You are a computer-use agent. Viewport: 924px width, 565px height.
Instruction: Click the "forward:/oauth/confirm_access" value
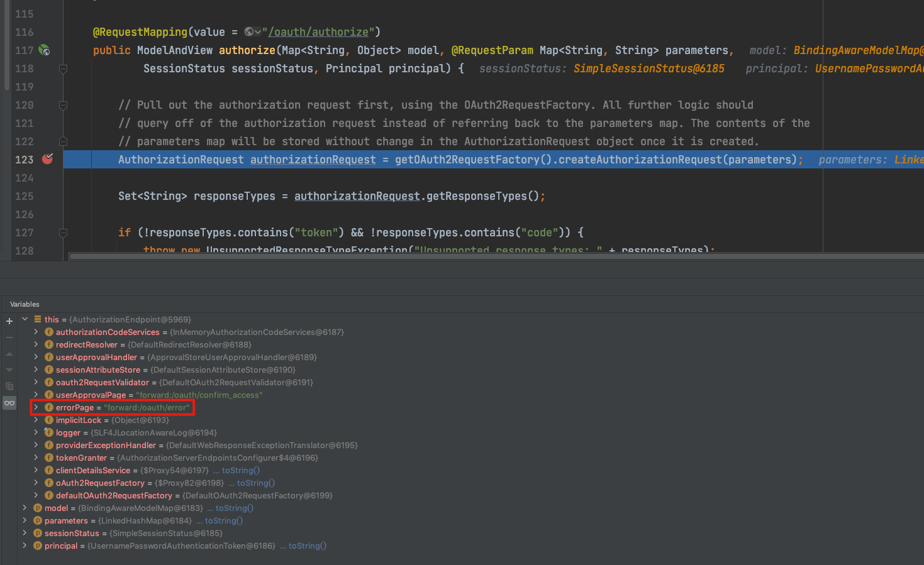click(x=199, y=395)
